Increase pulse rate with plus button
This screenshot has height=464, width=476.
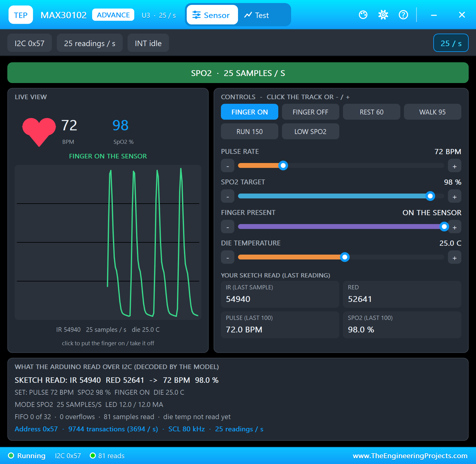tap(455, 166)
